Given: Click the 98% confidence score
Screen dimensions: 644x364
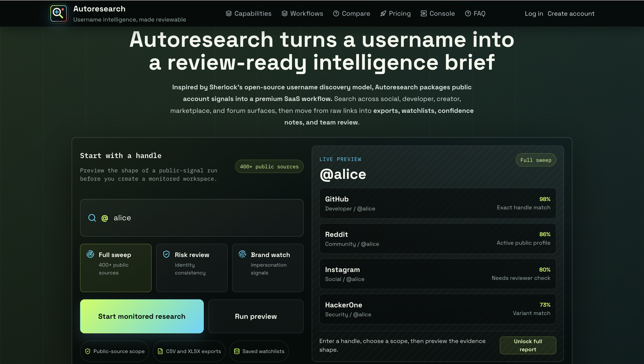Looking at the screenshot, I should 545,199.
